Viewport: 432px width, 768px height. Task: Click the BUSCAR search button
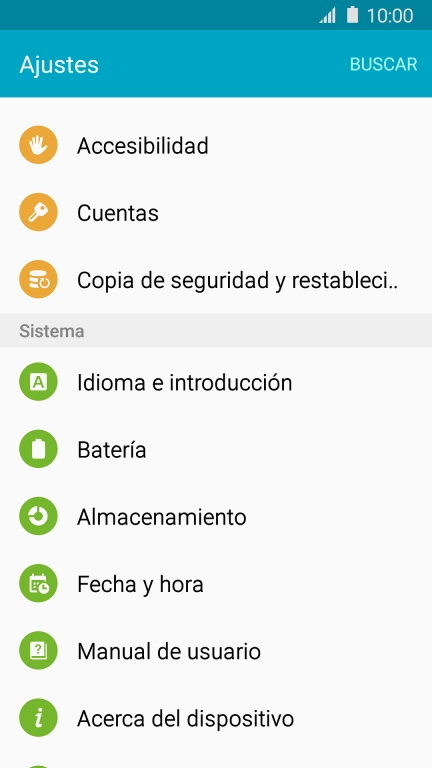[x=384, y=64]
